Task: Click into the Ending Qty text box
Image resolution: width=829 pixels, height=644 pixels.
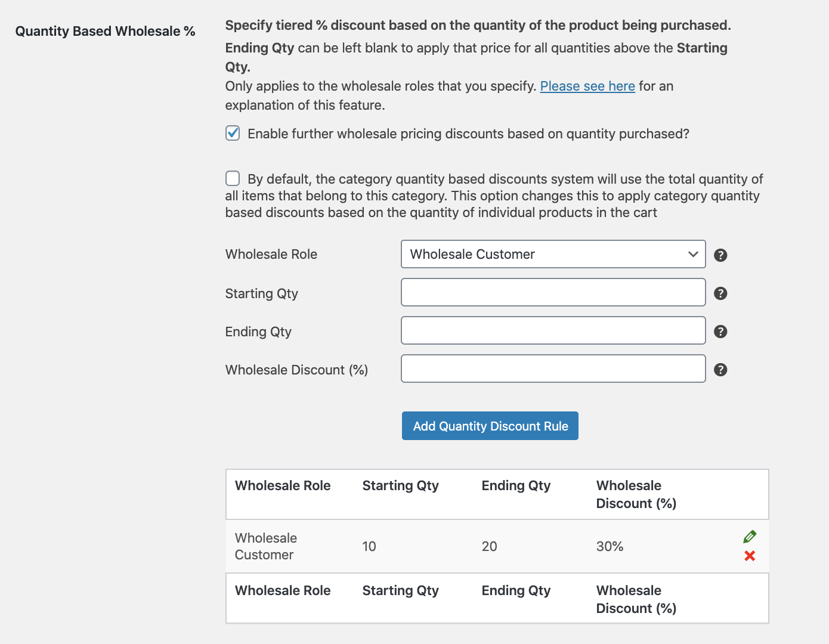Action: coord(553,330)
